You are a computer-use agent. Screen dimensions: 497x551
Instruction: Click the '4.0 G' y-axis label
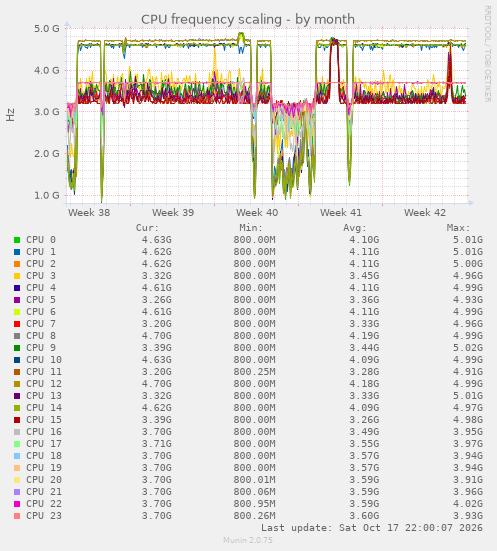pos(47,70)
